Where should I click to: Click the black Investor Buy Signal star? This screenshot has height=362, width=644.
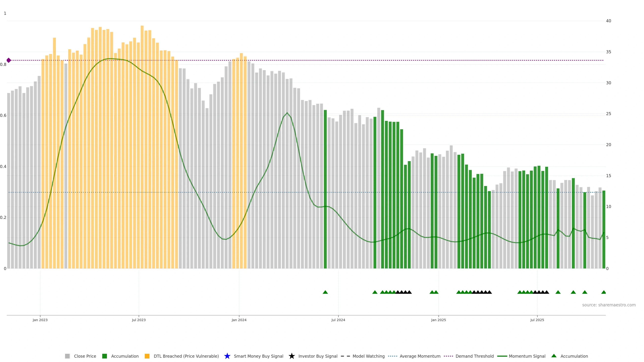point(291,356)
